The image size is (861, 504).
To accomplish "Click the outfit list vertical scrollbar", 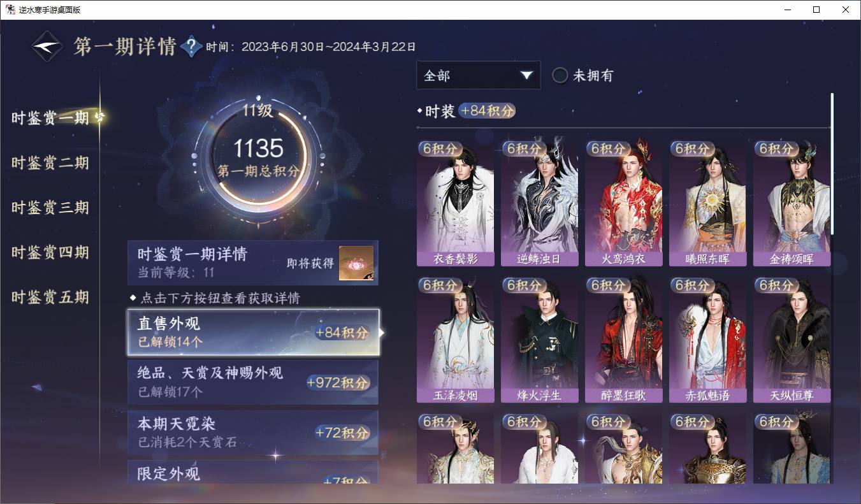I will tap(832, 163).
